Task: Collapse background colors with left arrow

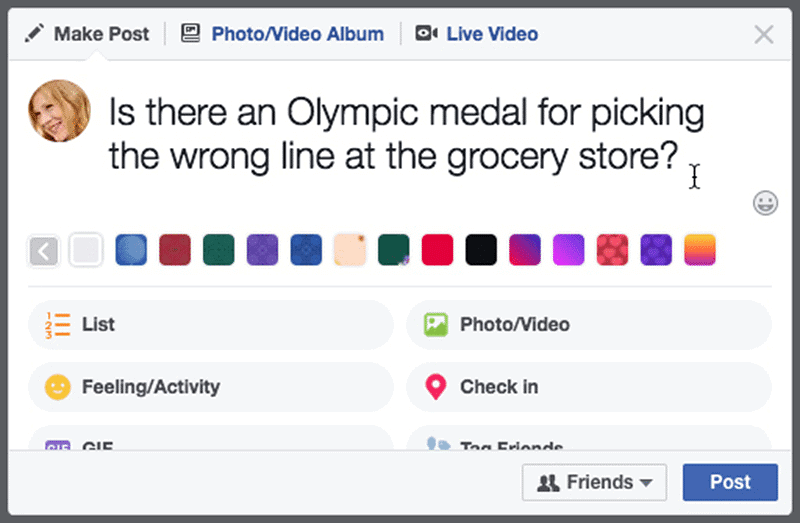Action: click(x=44, y=250)
